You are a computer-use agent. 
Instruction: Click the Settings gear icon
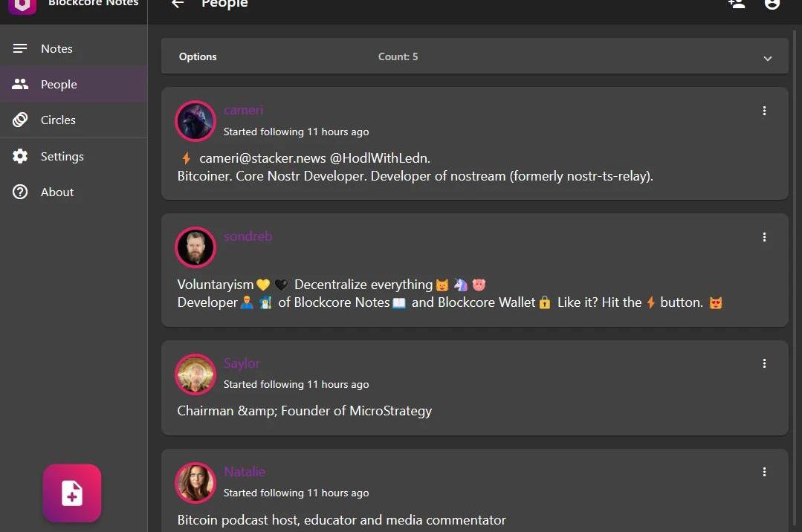tap(20, 156)
